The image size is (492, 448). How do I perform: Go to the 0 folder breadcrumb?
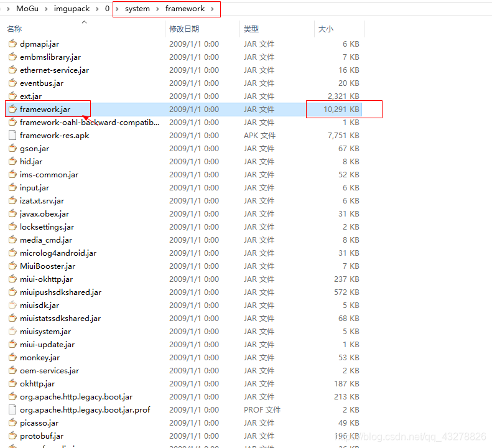[x=107, y=9]
